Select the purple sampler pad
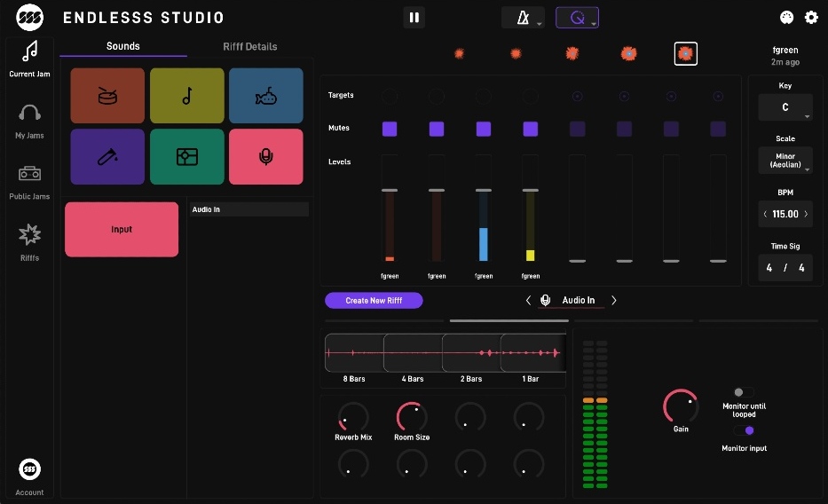This screenshot has width=828, height=504. (107, 157)
